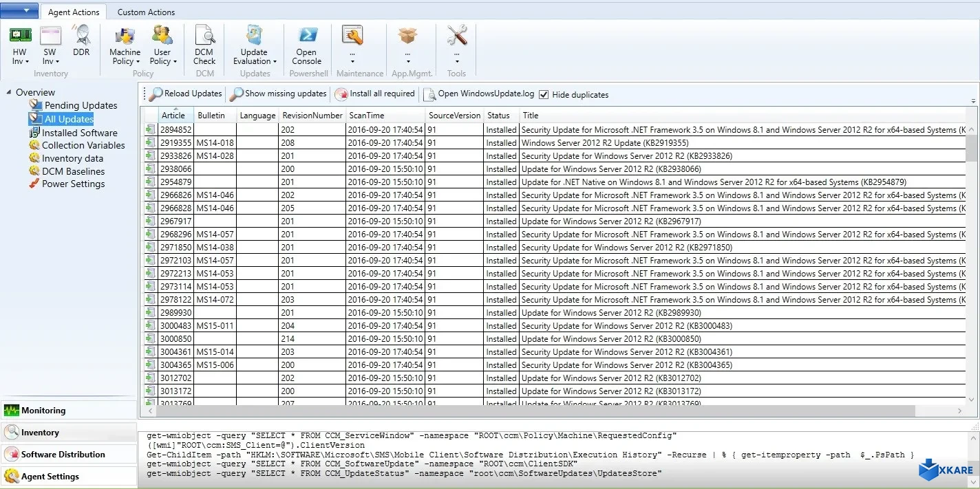
Task: Click the CCM_ServiceWindow query line in log
Action: (412, 436)
